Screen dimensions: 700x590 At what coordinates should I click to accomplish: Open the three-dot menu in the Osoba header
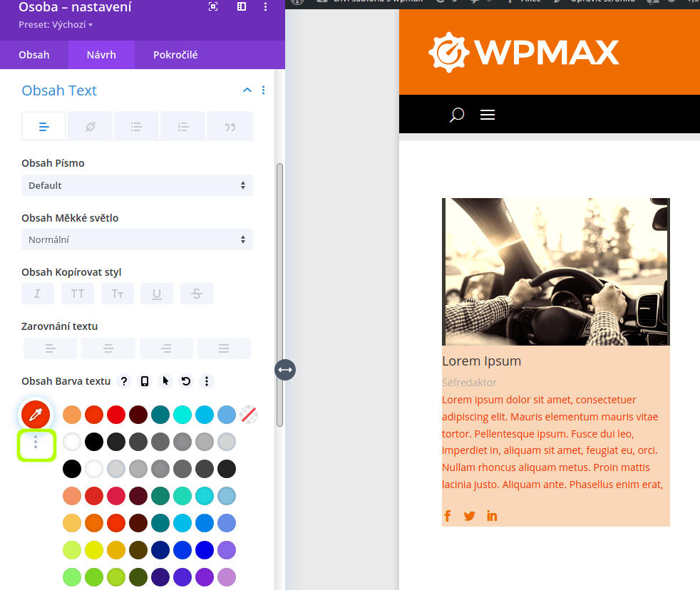(266, 6)
